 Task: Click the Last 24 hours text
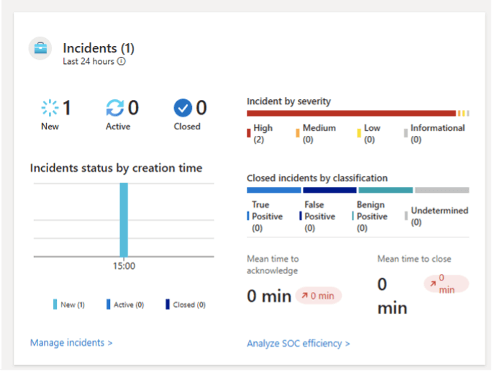pos(88,61)
